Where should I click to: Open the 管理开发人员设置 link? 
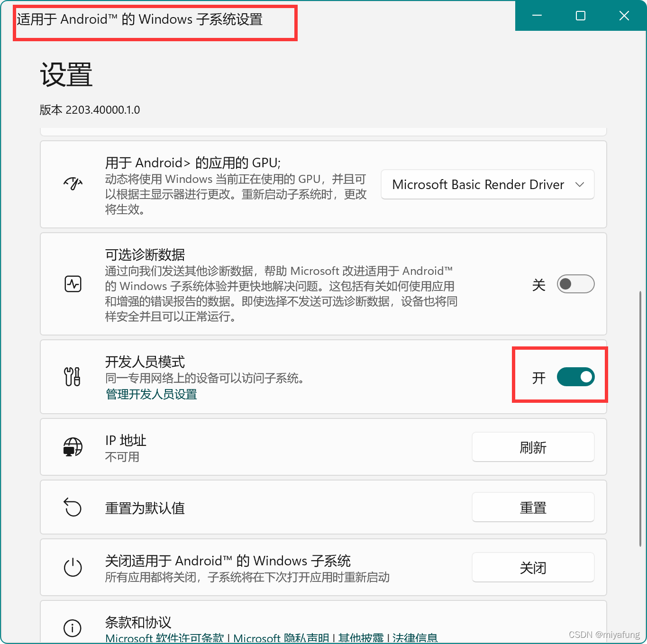coord(151,394)
